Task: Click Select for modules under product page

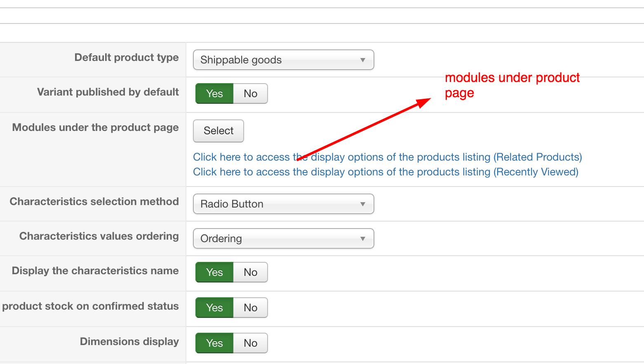Action: (x=219, y=131)
